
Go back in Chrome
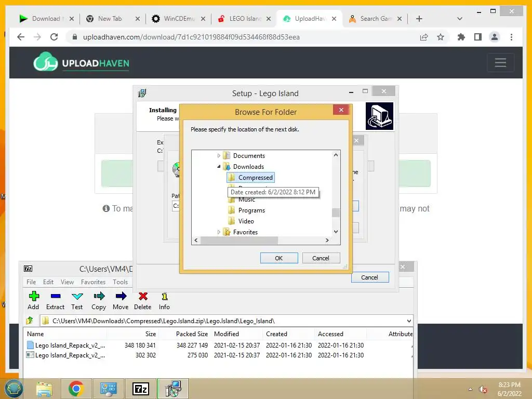tap(21, 37)
